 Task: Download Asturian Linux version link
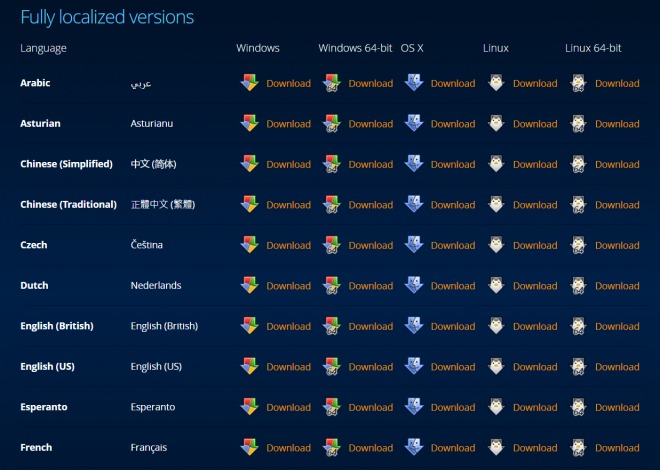click(x=535, y=124)
